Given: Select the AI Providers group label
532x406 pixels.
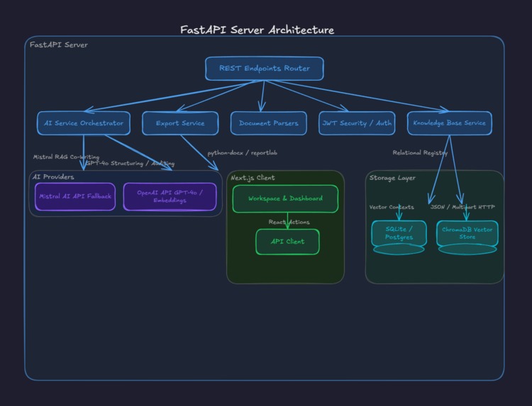Looking at the screenshot, I should 53,177.
